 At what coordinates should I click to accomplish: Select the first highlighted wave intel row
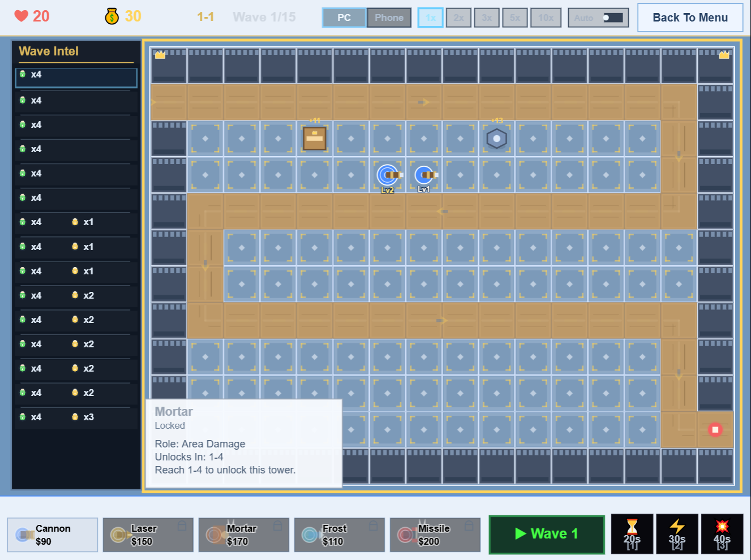tap(76, 78)
